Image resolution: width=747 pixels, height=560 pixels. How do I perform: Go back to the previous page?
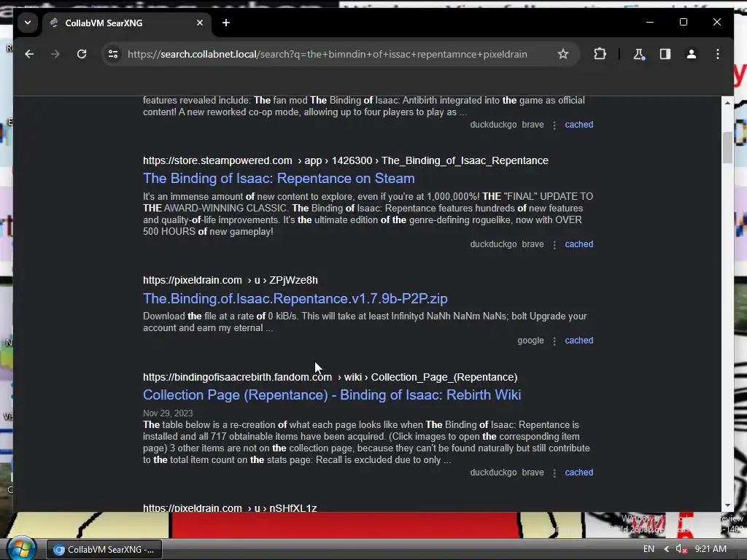coord(29,54)
